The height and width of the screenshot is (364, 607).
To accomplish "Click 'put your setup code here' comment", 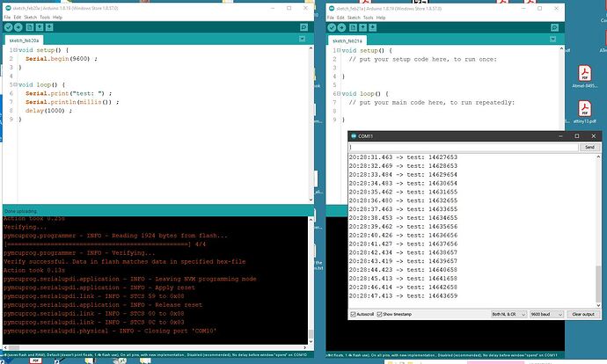I will [423, 59].
